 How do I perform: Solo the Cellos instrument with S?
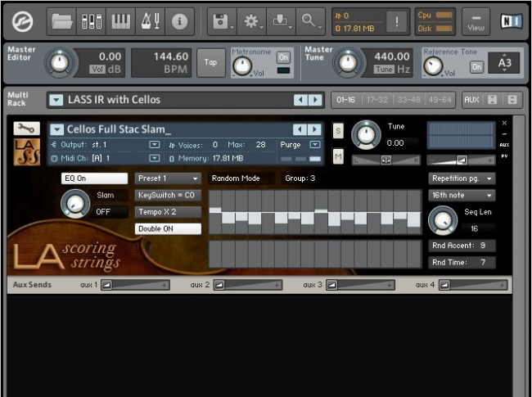coord(338,131)
